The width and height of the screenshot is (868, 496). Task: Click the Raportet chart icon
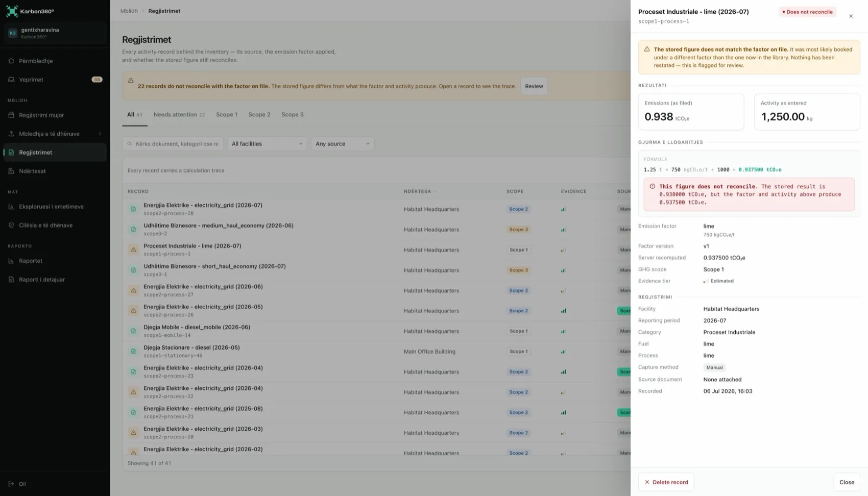[11, 261]
